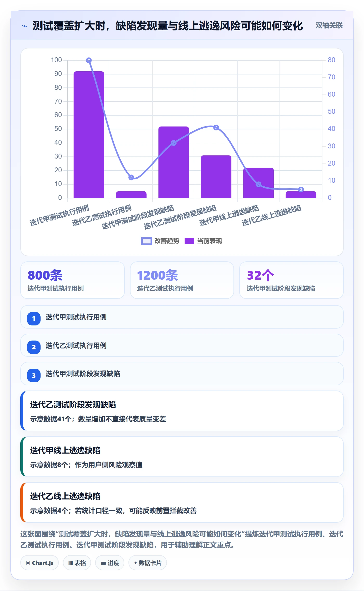
Task: Click the 双轴关联 tag in header
Action: (329, 26)
